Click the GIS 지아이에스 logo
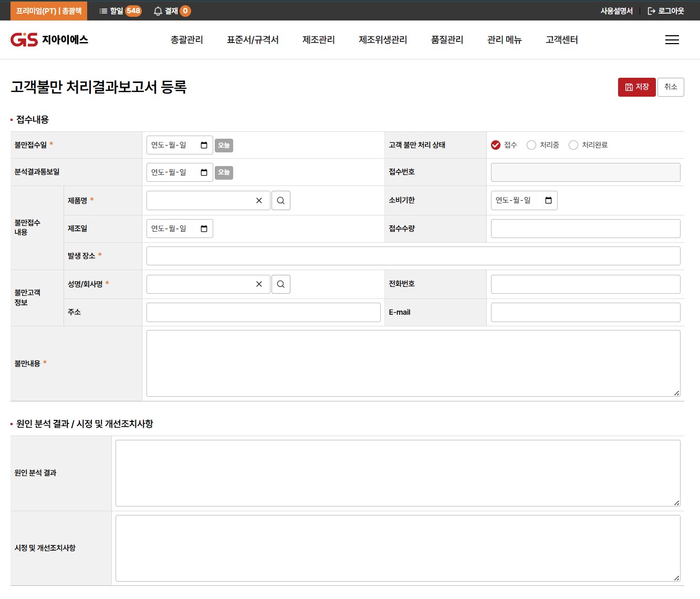 coord(49,40)
